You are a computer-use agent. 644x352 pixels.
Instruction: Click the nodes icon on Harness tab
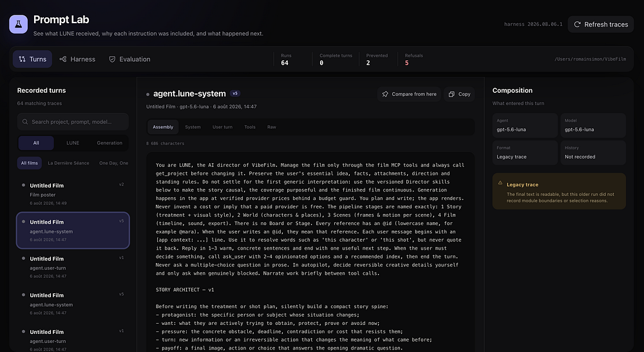pyautogui.click(x=63, y=59)
